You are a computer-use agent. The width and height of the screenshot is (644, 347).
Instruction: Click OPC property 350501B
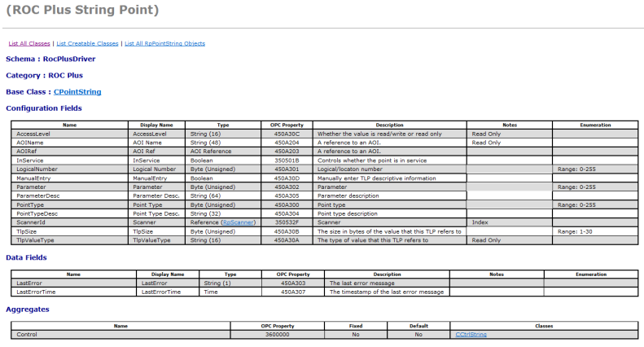click(287, 160)
